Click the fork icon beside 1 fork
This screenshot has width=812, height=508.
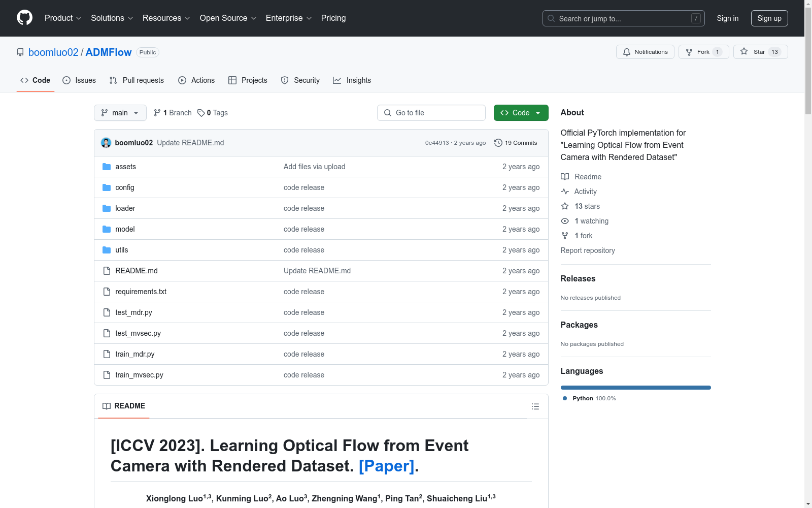coord(565,236)
